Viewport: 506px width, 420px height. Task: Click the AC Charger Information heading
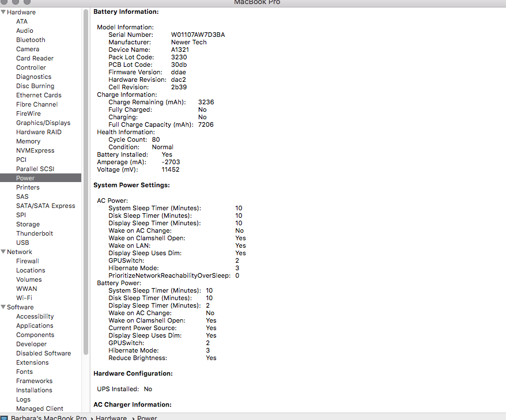click(x=133, y=404)
